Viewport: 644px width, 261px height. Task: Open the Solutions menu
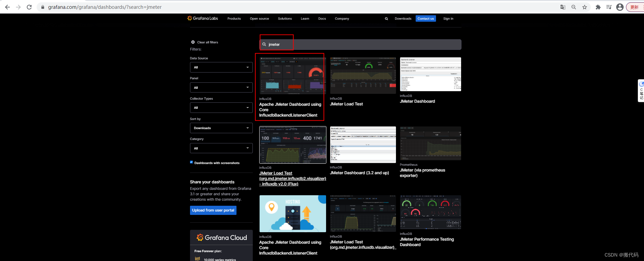coord(285,19)
